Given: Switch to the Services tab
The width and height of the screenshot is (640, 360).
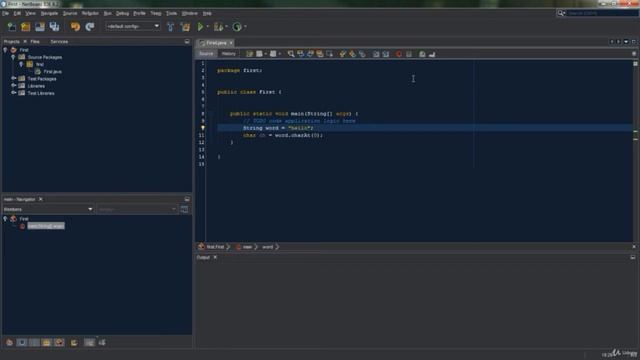Looking at the screenshot, I should tap(59, 42).
